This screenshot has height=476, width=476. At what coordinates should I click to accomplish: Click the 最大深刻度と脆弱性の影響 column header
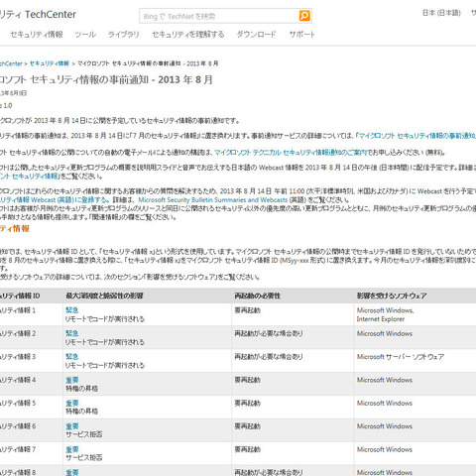(x=104, y=296)
